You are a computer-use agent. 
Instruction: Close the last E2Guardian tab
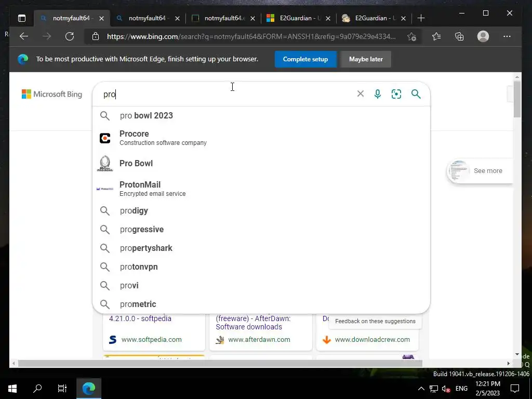403,18
